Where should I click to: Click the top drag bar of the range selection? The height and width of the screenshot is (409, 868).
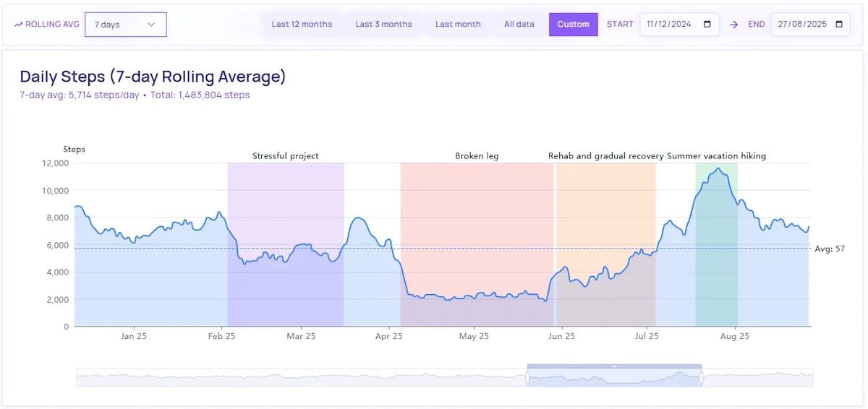(614, 366)
